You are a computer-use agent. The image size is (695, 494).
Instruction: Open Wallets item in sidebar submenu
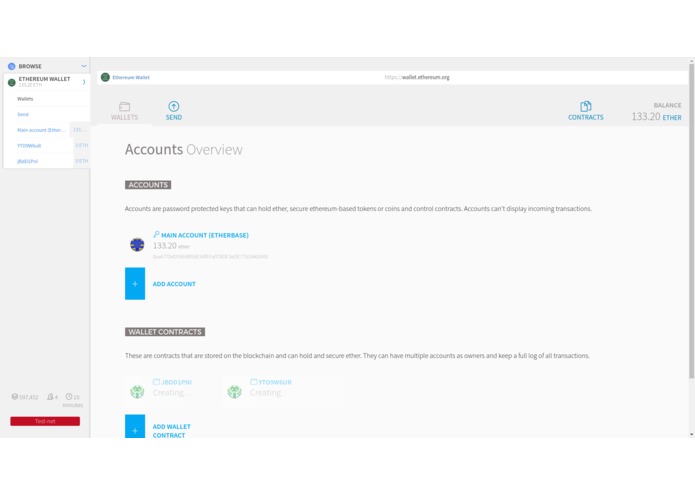pyautogui.click(x=25, y=99)
